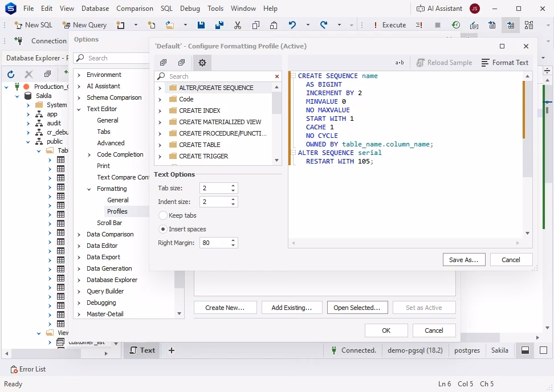Click the Collapse All icon in profile dialog
Screen dimensions: 554x392
click(182, 63)
